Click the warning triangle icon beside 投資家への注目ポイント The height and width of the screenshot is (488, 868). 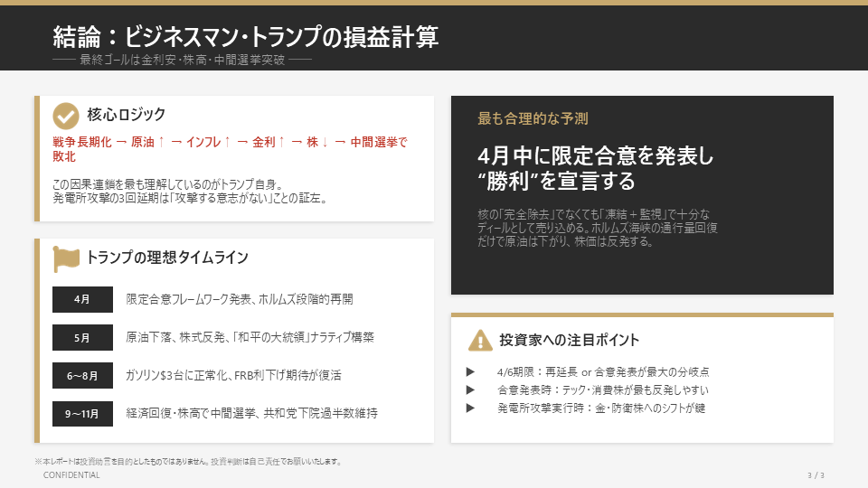click(x=480, y=340)
